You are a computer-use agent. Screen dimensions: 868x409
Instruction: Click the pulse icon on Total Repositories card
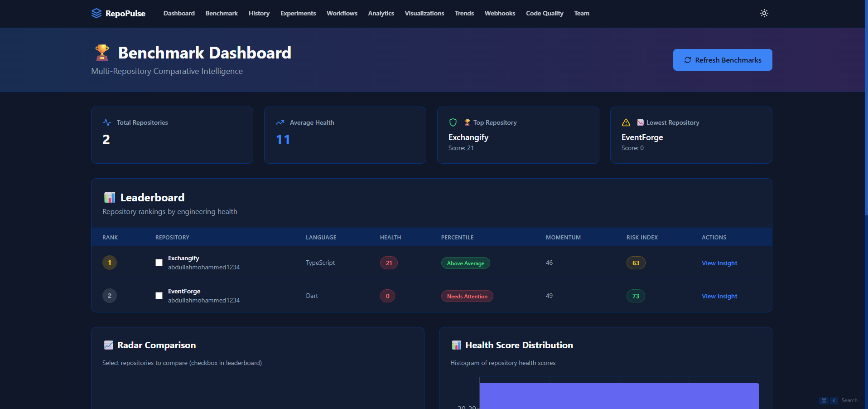pyautogui.click(x=107, y=122)
